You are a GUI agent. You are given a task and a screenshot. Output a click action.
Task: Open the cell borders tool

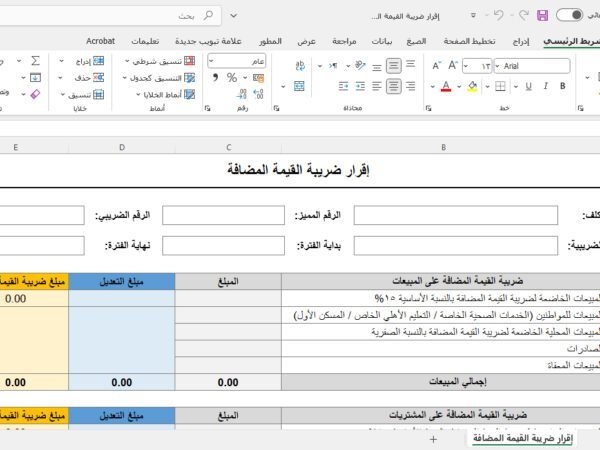coord(500,86)
